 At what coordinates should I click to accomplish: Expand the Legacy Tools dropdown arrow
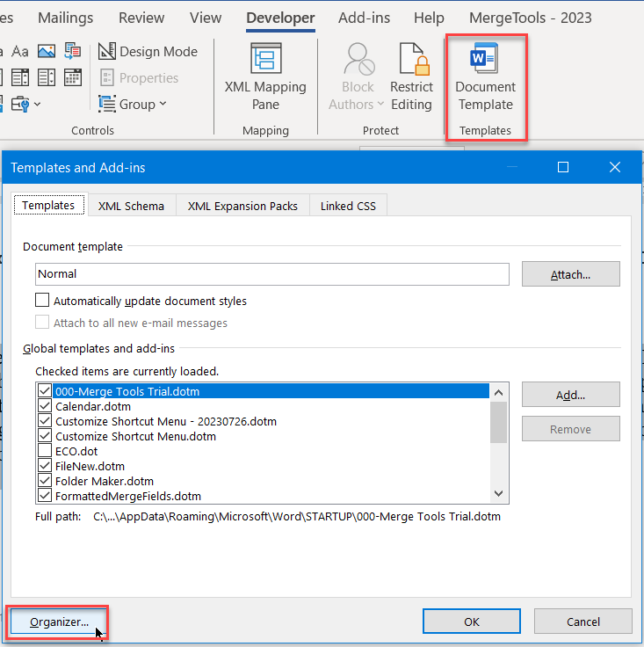pyautogui.click(x=37, y=104)
